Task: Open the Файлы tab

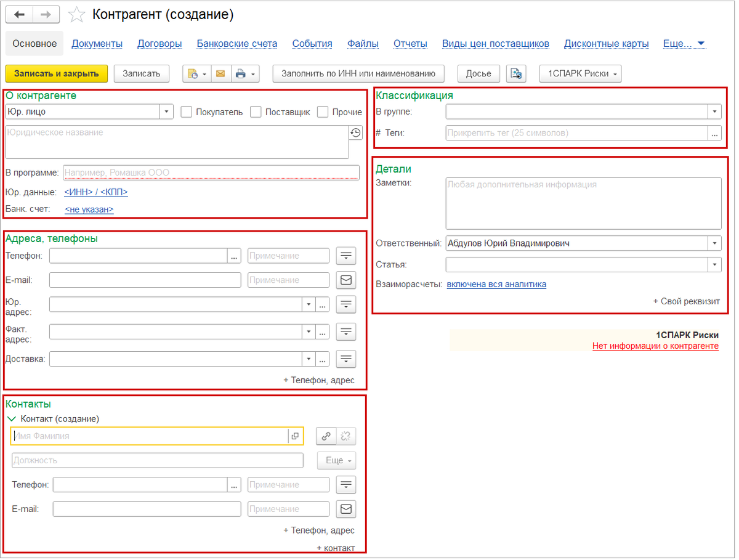Action: [363, 44]
